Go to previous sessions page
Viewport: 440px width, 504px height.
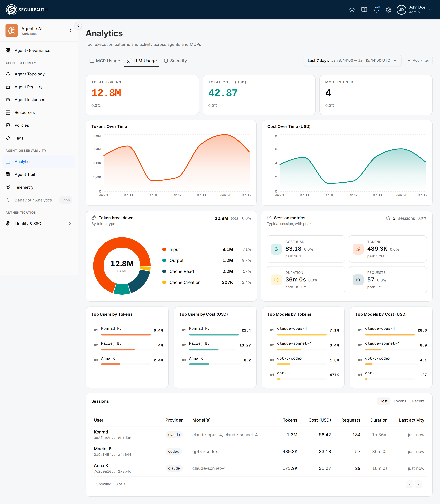pos(410,484)
